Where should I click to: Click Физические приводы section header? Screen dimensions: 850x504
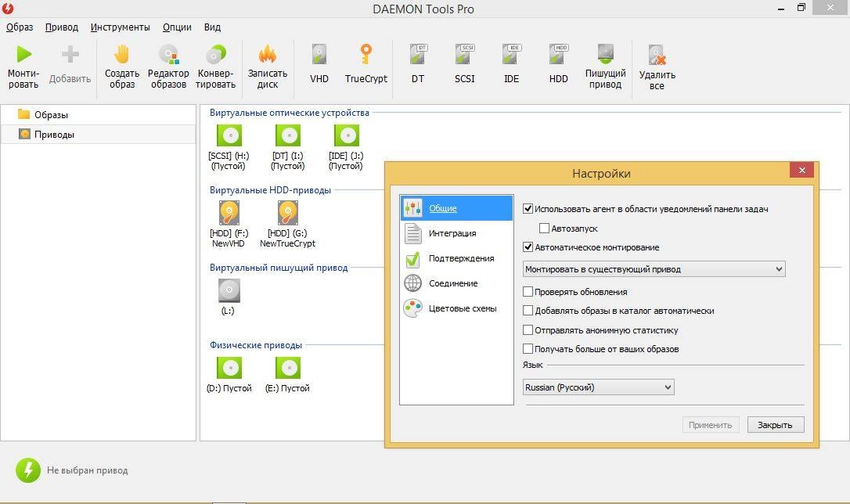click(x=256, y=345)
